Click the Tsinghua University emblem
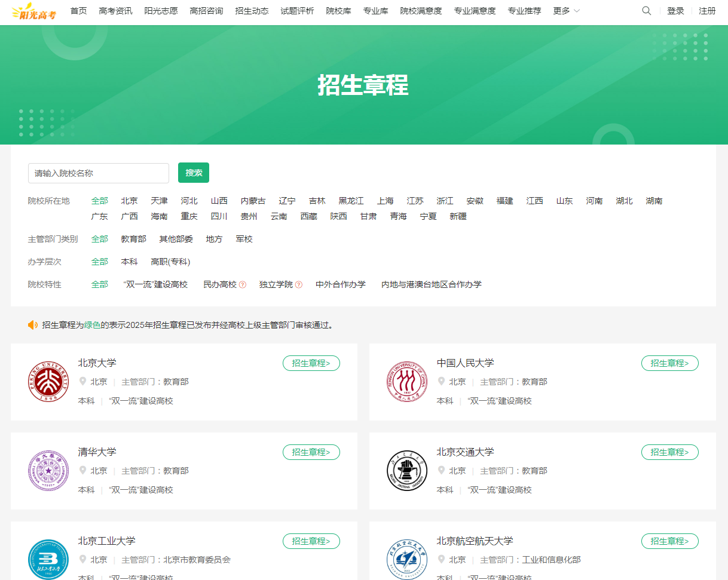The image size is (728, 580). point(48,471)
